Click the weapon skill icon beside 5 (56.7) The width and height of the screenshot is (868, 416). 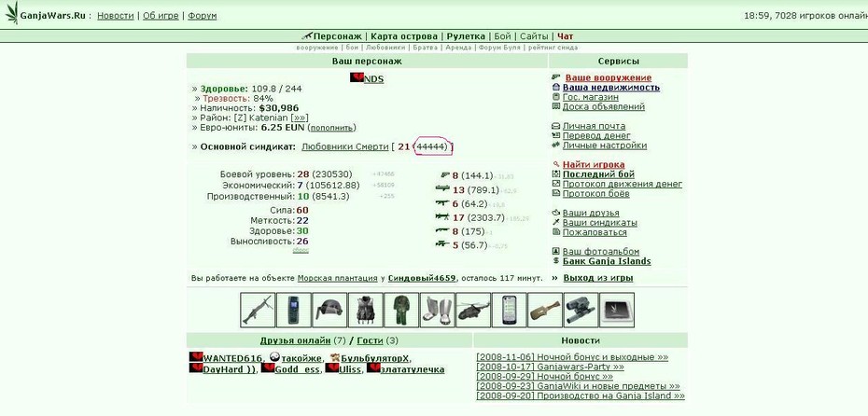point(442,244)
